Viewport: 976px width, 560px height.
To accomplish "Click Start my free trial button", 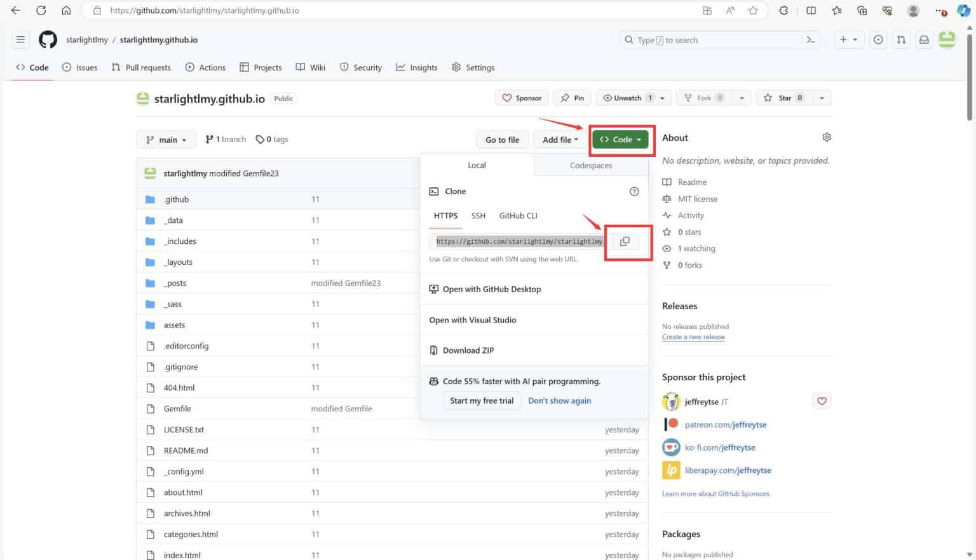I will [x=482, y=401].
